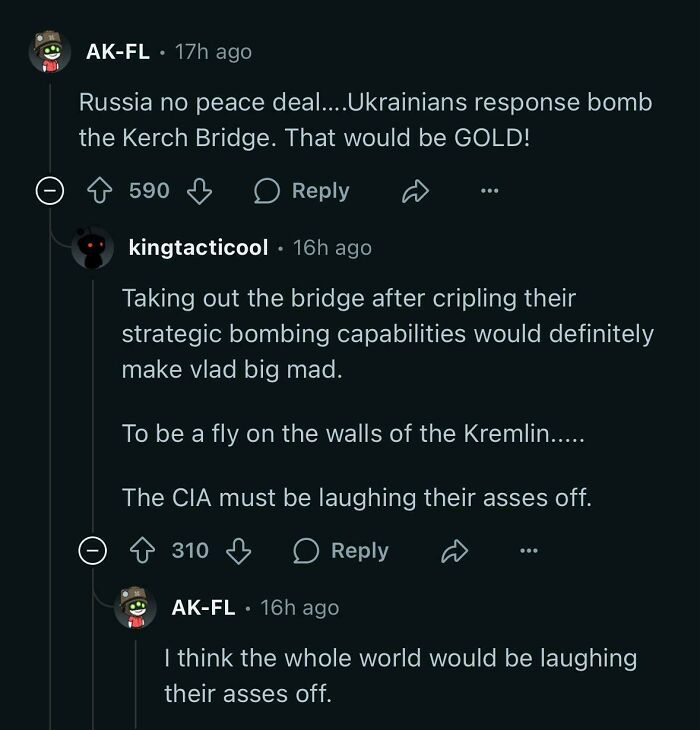Open AK-FL's profile from top username
Image resolution: width=700 pixels, height=730 pixels.
(118, 51)
